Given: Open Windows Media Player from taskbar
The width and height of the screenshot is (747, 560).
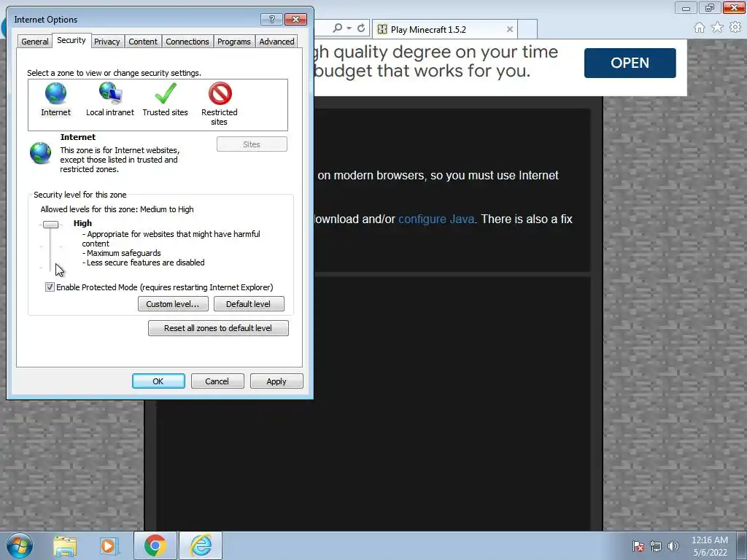Looking at the screenshot, I should 109,545.
